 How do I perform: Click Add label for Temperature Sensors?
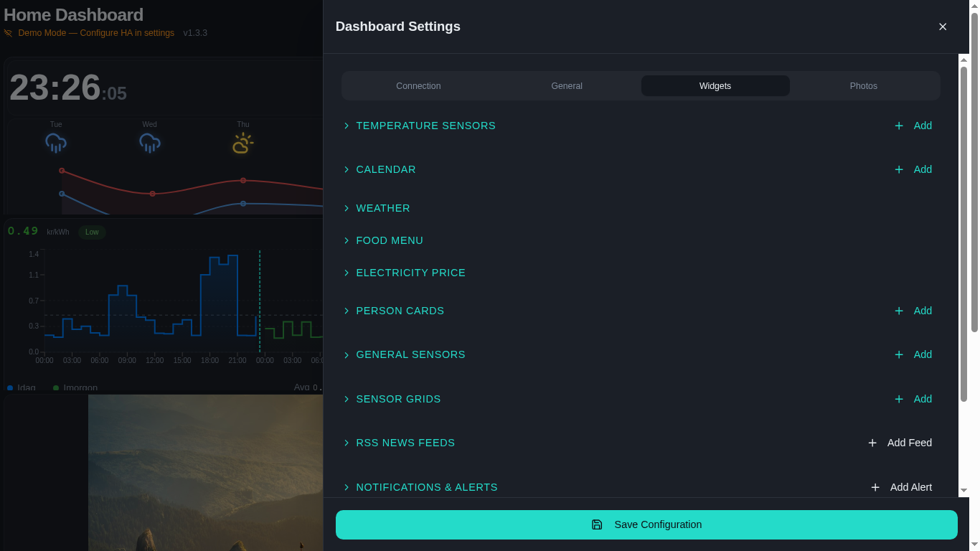[x=923, y=126]
